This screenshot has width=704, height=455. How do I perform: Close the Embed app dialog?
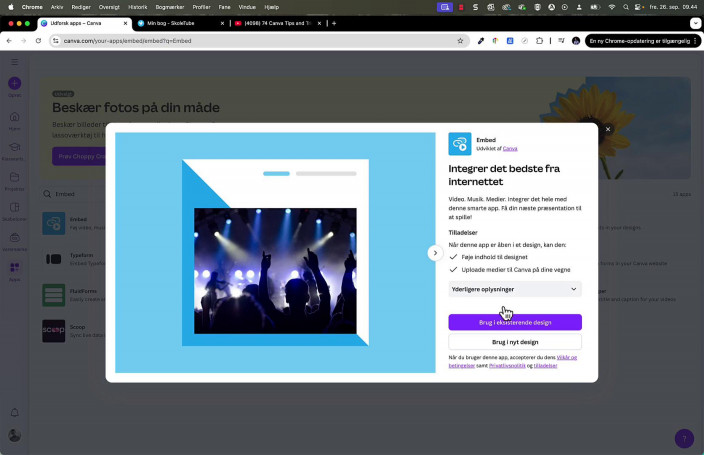tap(607, 129)
